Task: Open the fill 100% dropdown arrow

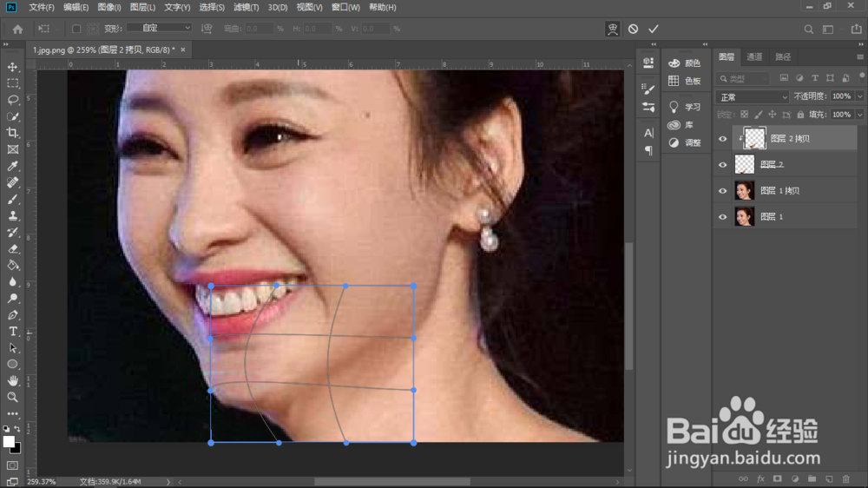Action: coord(859,115)
